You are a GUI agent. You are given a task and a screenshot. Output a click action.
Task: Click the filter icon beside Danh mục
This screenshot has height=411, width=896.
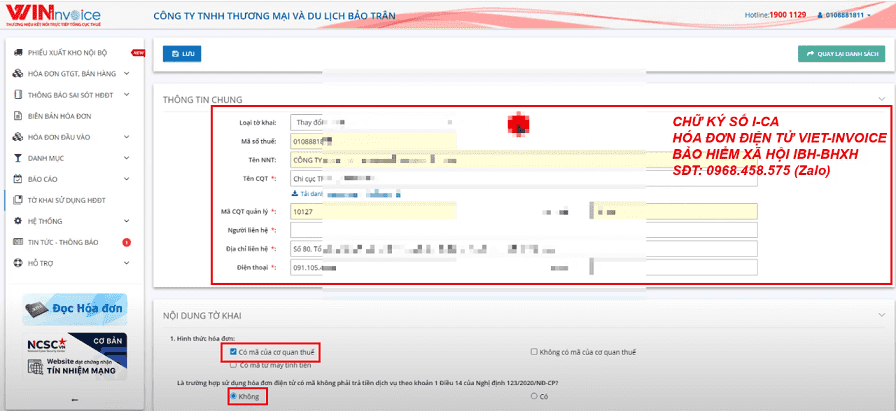(18, 158)
